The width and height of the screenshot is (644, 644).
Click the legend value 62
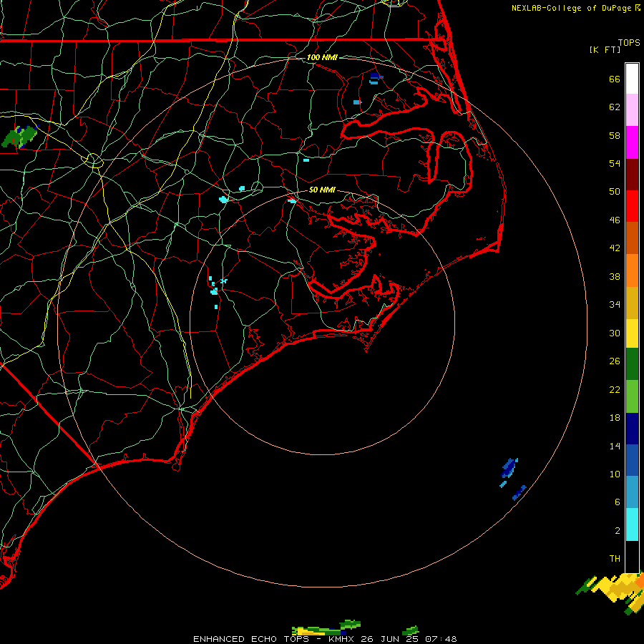pyautogui.click(x=615, y=107)
